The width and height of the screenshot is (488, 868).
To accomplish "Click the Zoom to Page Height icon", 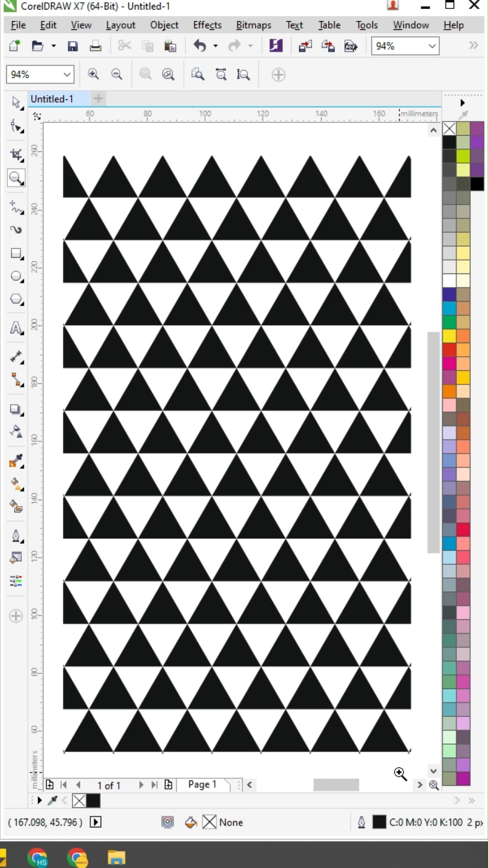I will pos(243,74).
